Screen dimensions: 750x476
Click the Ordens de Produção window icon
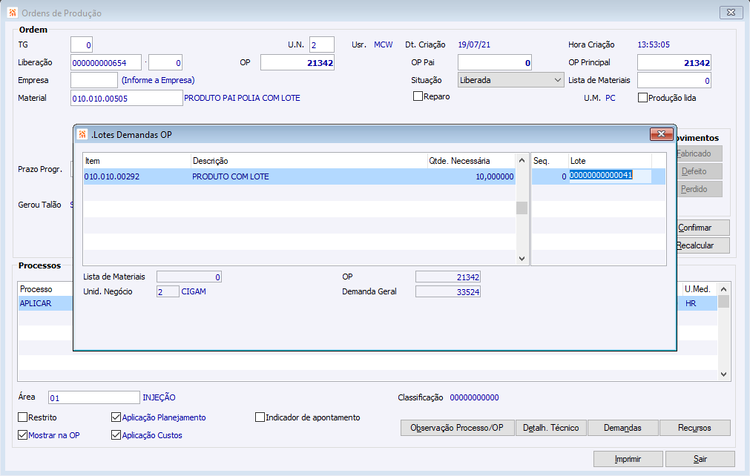pyautogui.click(x=12, y=12)
